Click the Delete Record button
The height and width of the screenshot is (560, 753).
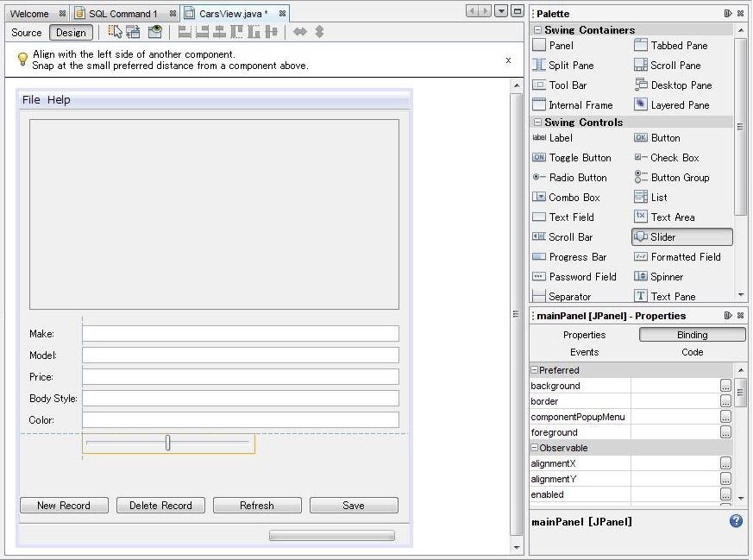[x=160, y=506]
